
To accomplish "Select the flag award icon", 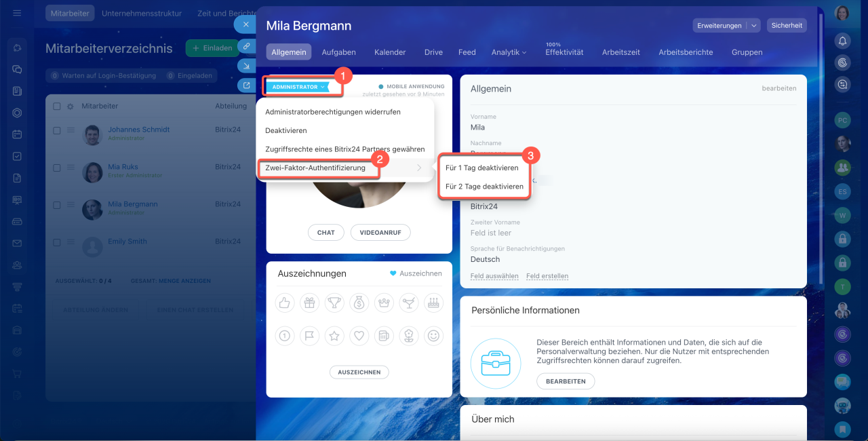I will pyautogui.click(x=309, y=334).
